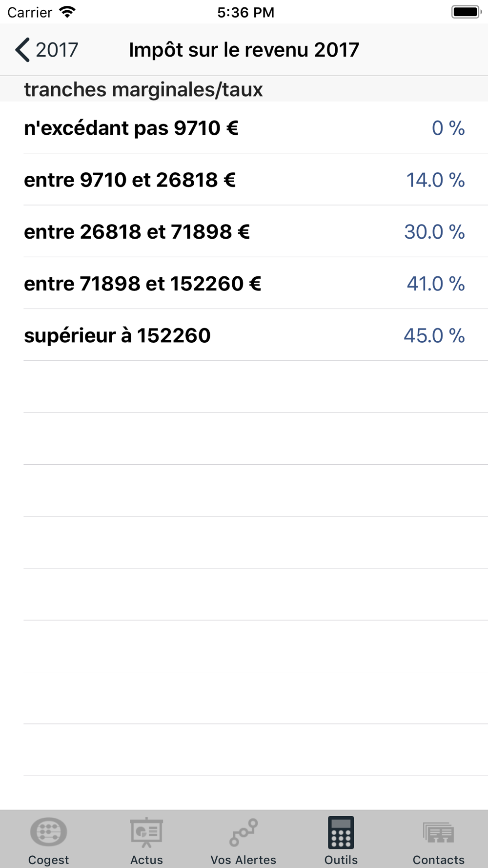Tap the 5:36 PM status bar clock
This screenshot has height=868, width=488.
[245, 12]
